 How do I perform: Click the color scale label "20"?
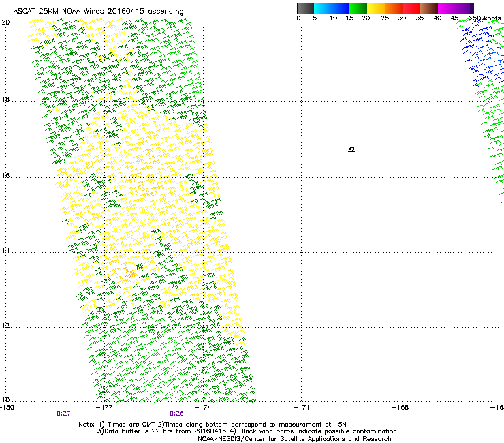(366, 18)
